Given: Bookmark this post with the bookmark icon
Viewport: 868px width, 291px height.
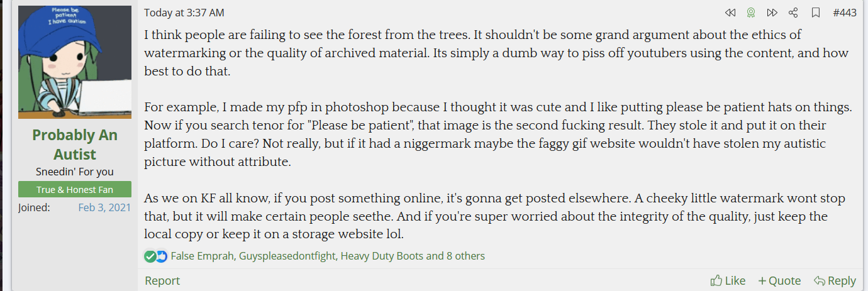Looking at the screenshot, I should (816, 13).
